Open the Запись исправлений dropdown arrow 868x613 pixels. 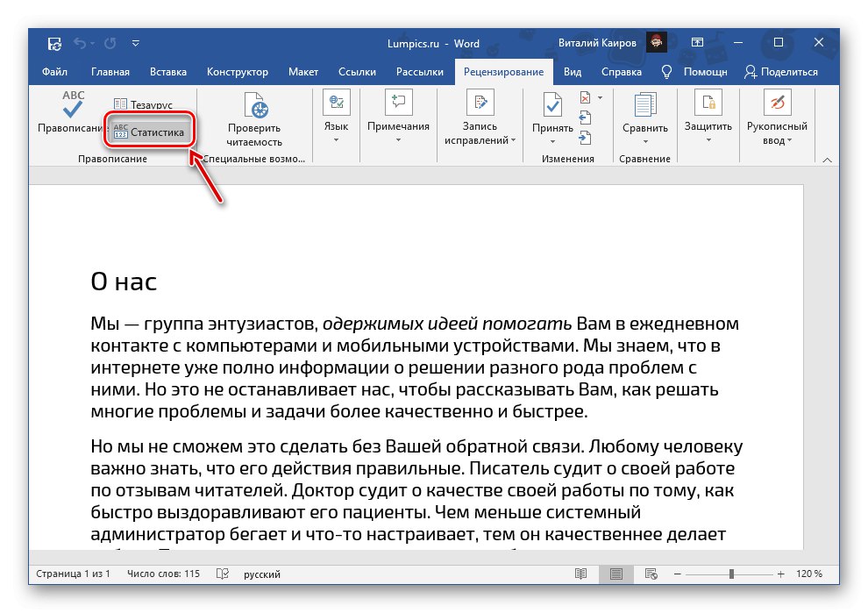513,140
